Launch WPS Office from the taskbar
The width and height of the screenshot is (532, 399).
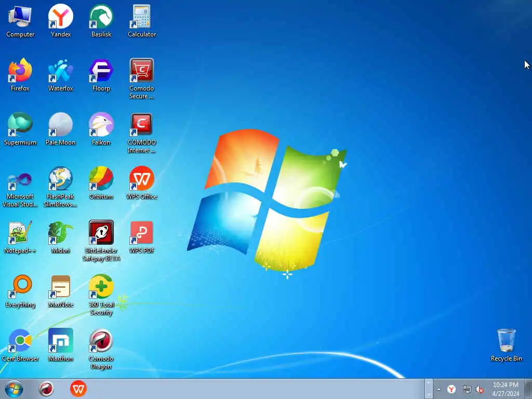point(78,389)
